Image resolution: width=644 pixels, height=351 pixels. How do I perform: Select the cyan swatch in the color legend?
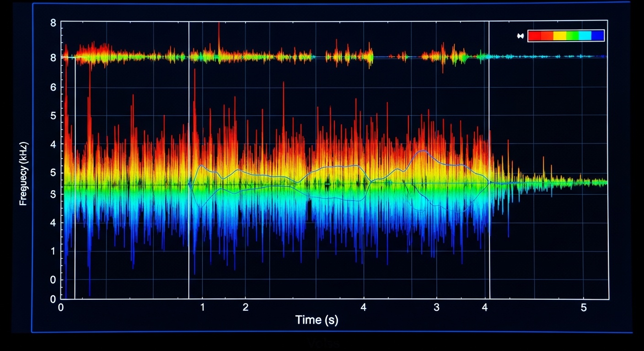pyautogui.click(x=585, y=36)
